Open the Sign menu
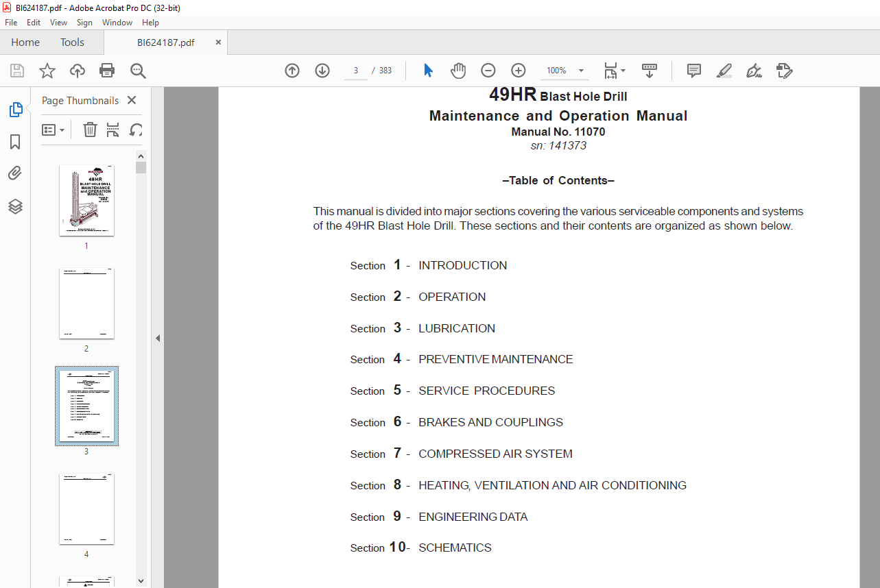This screenshot has width=880, height=588. [x=84, y=23]
